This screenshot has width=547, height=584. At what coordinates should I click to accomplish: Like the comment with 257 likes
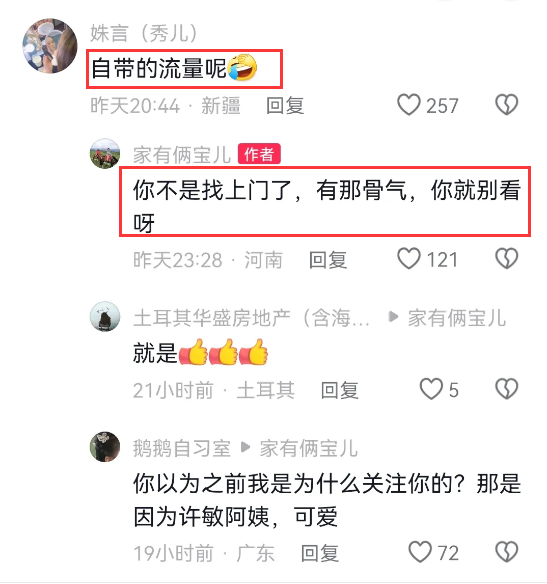[408, 105]
